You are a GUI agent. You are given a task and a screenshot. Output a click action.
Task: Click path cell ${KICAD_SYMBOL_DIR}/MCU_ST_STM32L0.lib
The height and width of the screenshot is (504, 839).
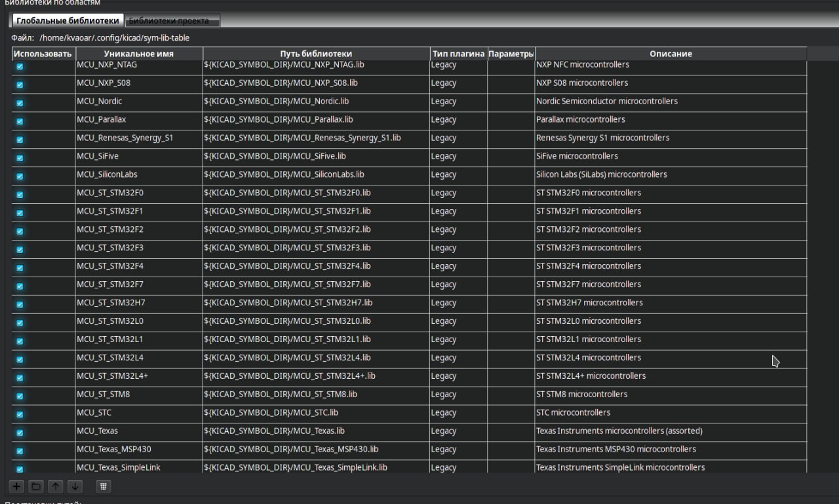tap(317, 322)
